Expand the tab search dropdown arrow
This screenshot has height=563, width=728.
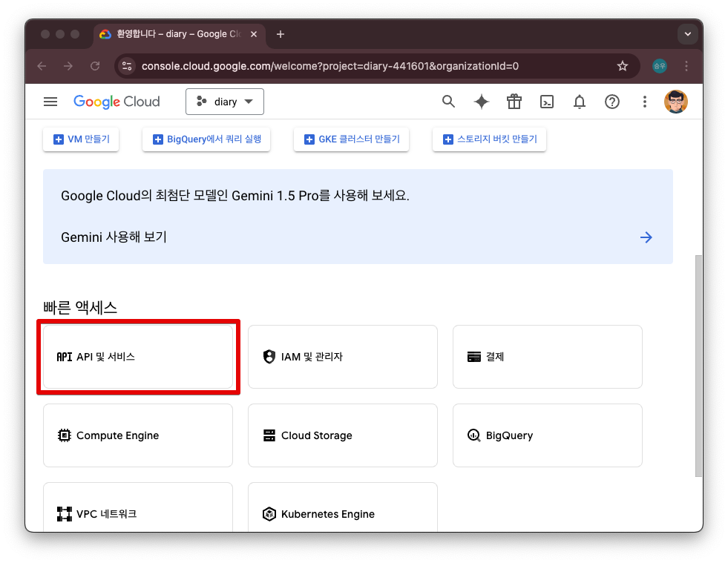(x=688, y=34)
